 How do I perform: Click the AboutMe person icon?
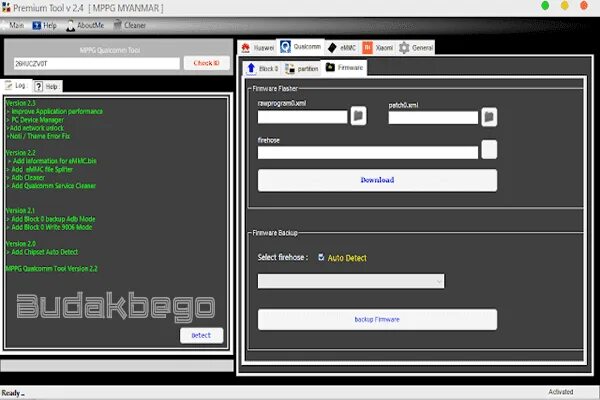coord(70,26)
